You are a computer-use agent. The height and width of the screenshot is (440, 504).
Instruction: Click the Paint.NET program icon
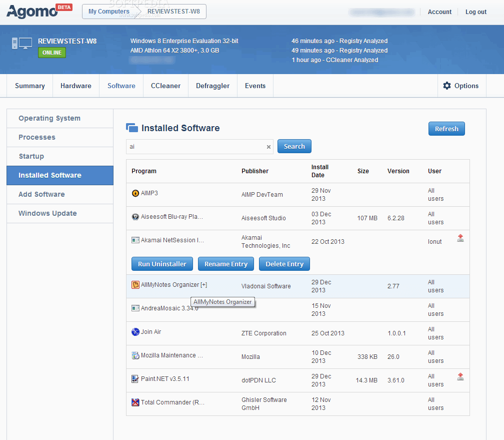coord(135,379)
